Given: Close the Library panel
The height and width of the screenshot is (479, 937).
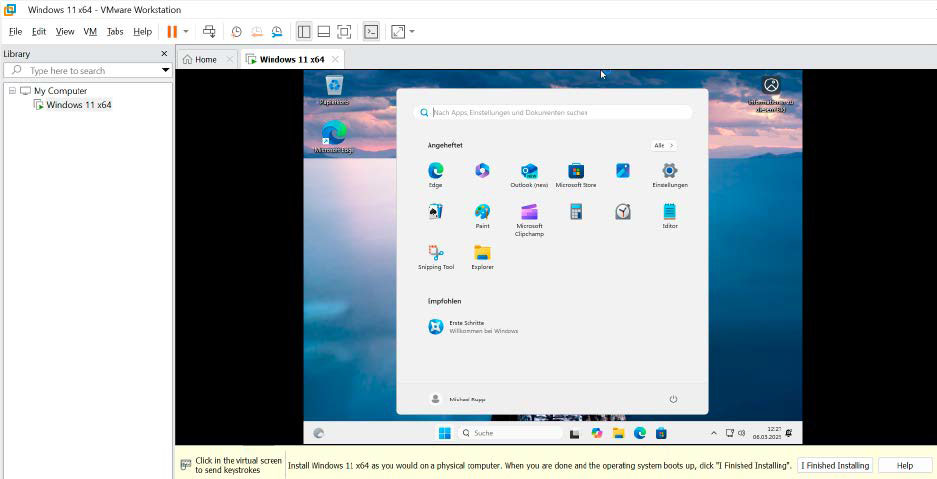Looking at the screenshot, I should click(x=164, y=54).
